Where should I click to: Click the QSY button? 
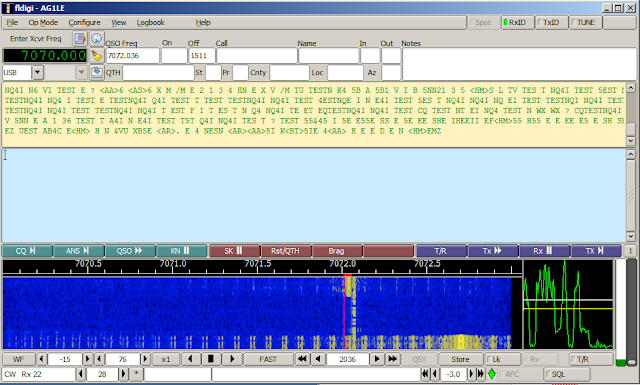(419, 359)
